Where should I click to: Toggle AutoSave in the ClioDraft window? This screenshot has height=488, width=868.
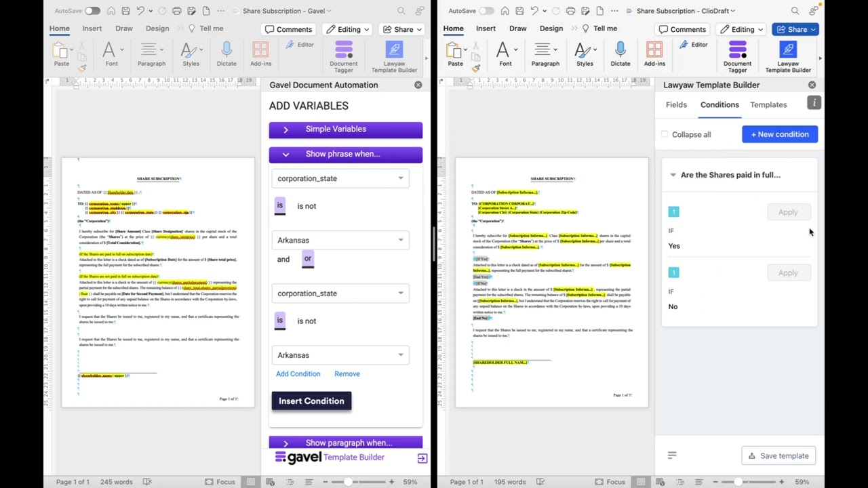tap(486, 11)
